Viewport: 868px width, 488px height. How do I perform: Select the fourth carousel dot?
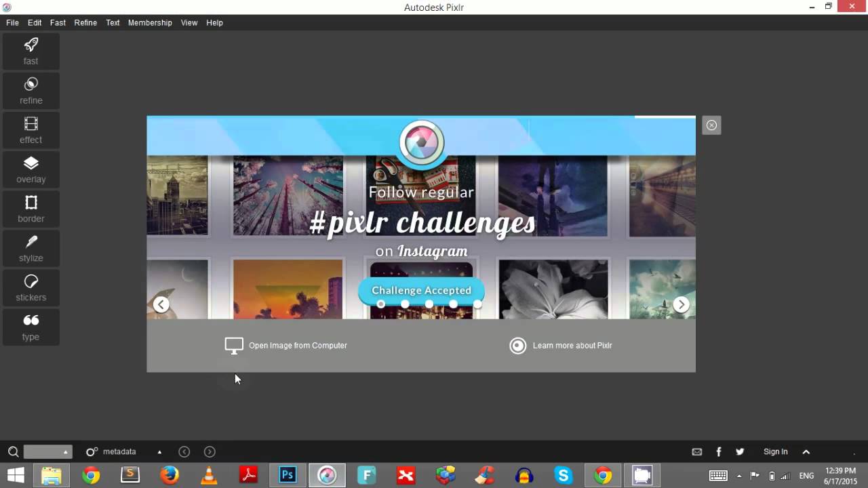click(454, 304)
